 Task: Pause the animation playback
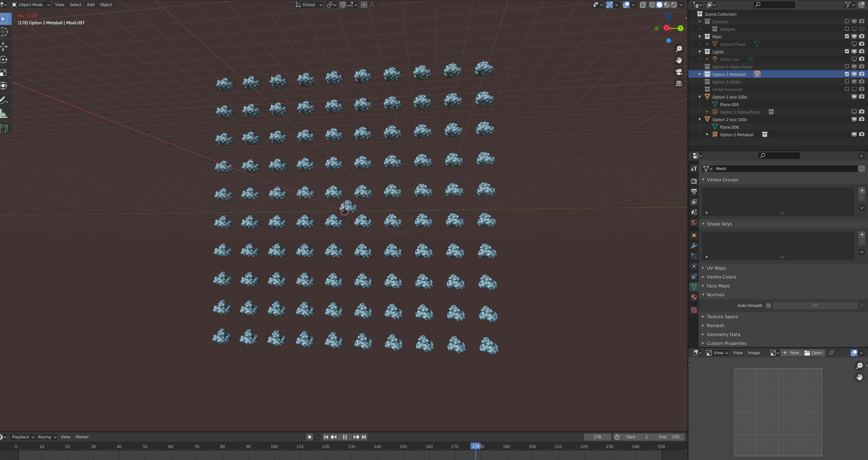345,437
